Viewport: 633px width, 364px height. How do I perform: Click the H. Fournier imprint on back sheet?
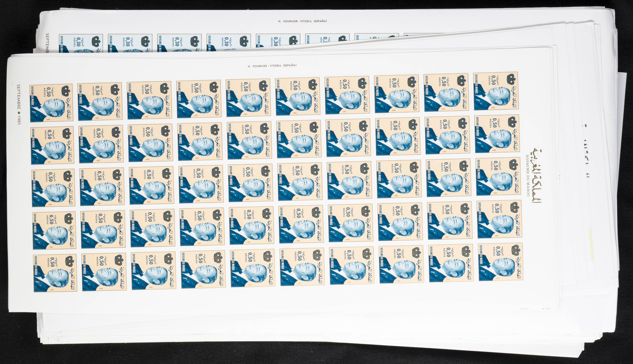coord(302,21)
